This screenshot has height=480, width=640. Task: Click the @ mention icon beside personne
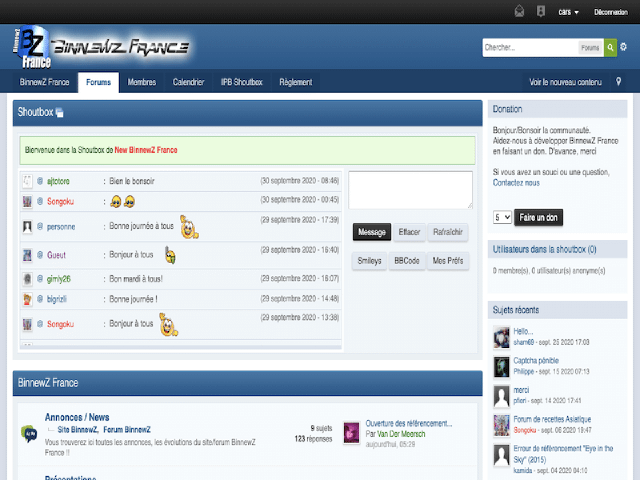(40, 227)
